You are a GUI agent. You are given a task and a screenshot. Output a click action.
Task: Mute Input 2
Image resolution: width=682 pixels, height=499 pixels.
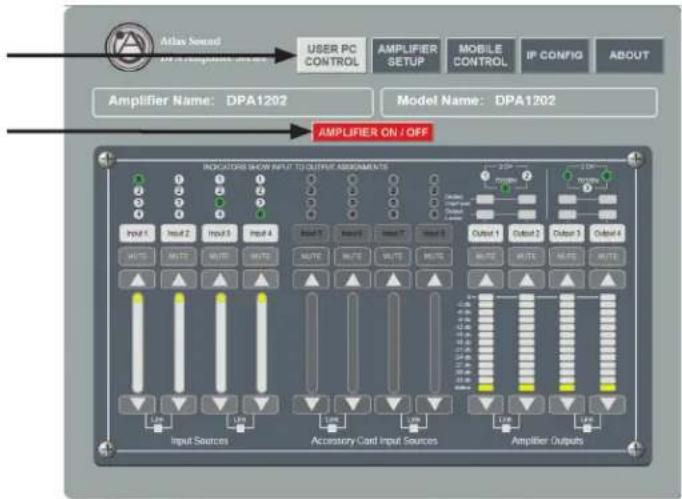[179, 257]
